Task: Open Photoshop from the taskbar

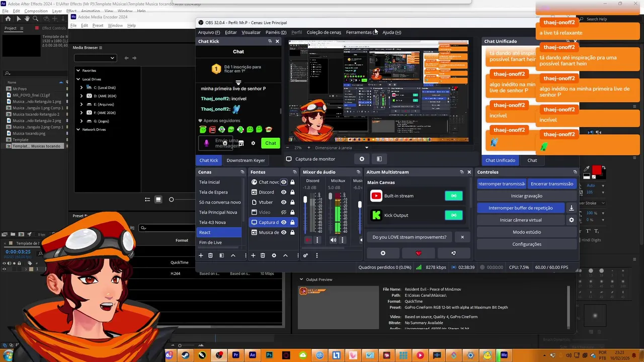Action: click(x=269, y=355)
